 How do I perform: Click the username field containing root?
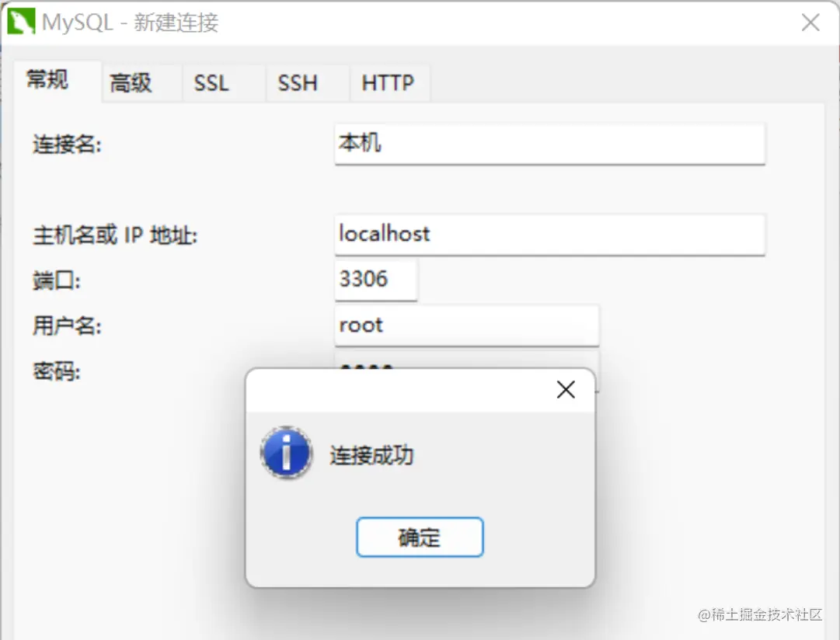tap(466, 325)
